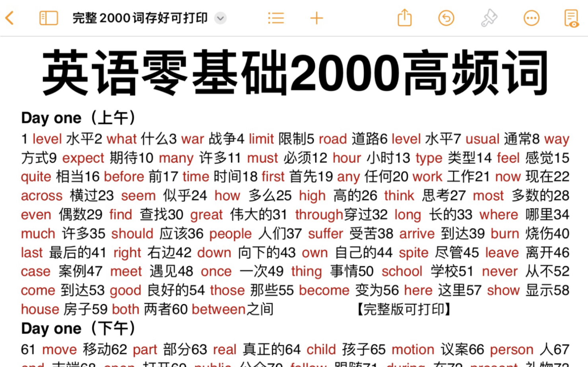Click the red word war
The image size is (588, 367).
tap(192, 139)
